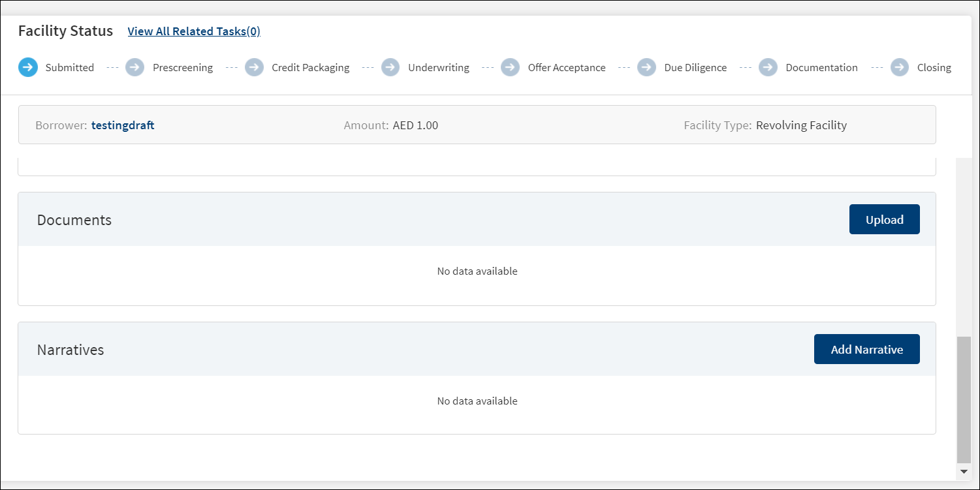Select the Closing stage label

pyautogui.click(x=934, y=67)
